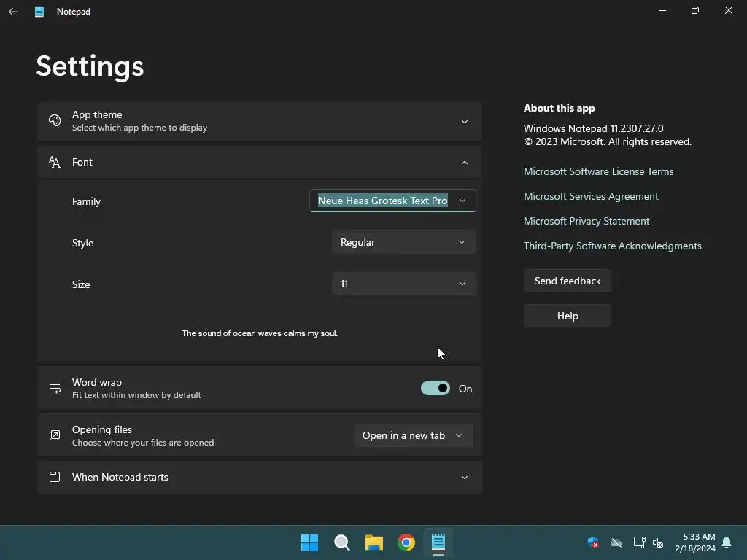Collapse the Font section
Viewport: 747px width, 560px height.
(x=465, y=163)
